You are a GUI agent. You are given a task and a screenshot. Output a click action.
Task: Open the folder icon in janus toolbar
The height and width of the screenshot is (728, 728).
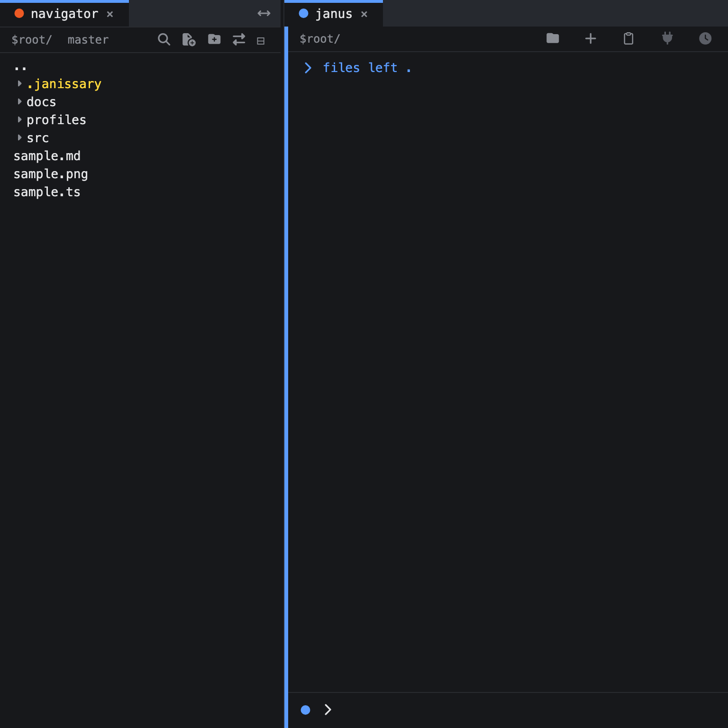coord(553,38)
